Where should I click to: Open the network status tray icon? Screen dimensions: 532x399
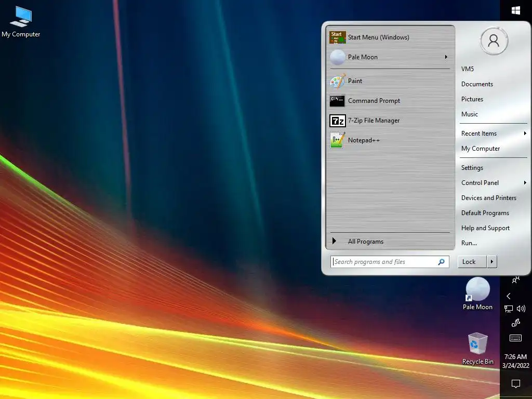(x=509, y=309)
